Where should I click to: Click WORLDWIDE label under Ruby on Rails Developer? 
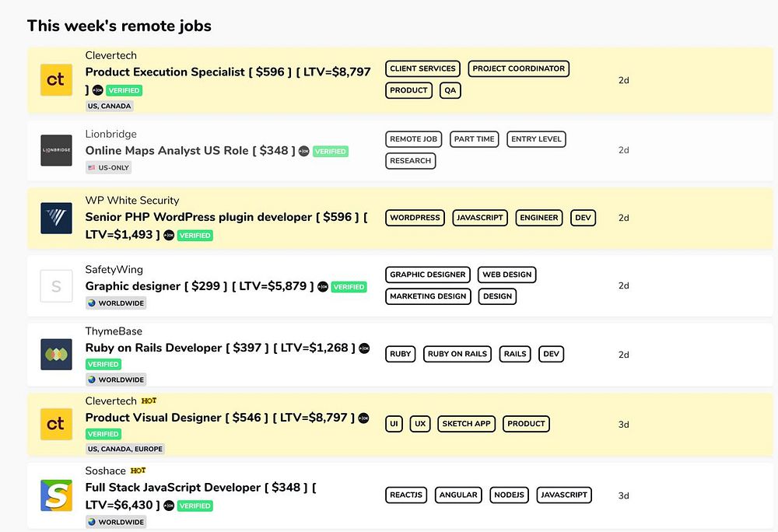point(116,380)
